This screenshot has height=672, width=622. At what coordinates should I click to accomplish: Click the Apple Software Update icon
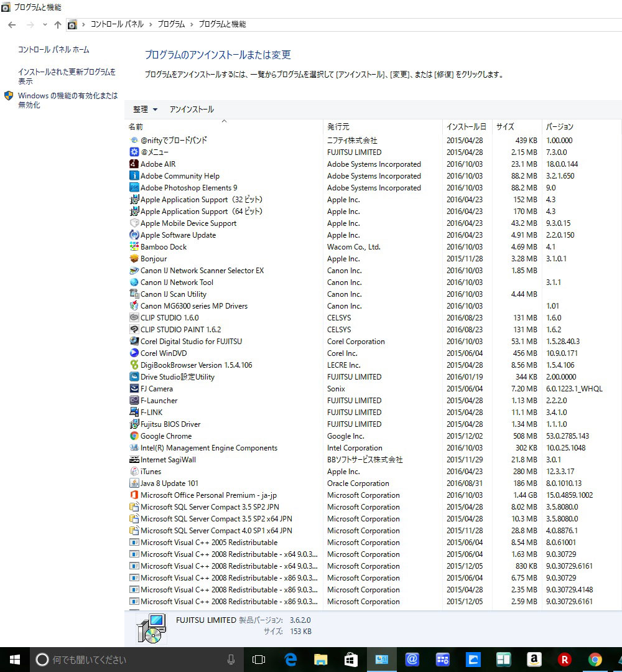point(134,235)
